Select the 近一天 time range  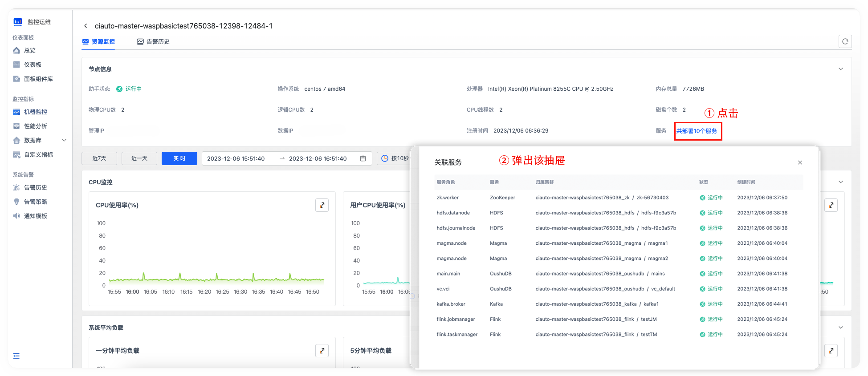139,158
